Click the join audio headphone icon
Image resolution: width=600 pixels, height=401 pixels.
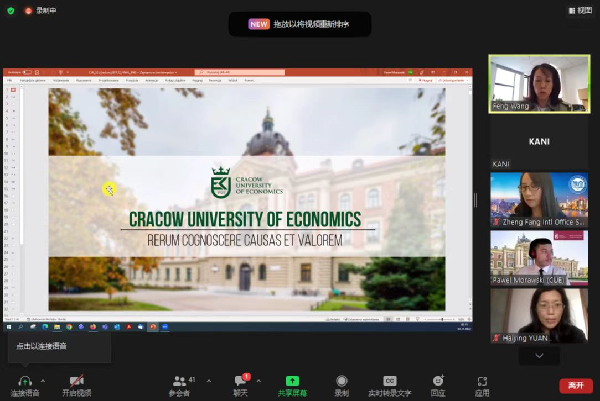pyautogui.click(x=25, y=381)
